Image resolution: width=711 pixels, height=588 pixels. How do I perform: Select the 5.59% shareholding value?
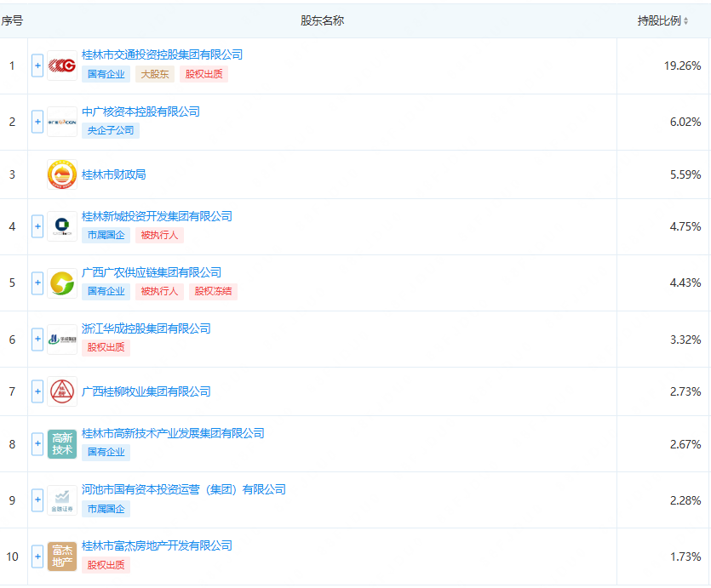pos(685,174)
